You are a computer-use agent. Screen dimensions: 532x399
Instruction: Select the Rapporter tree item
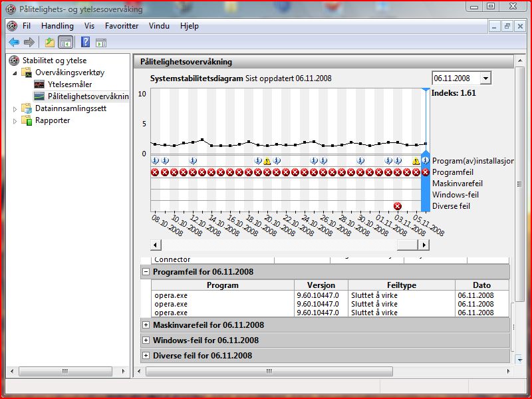pos(53,120)
